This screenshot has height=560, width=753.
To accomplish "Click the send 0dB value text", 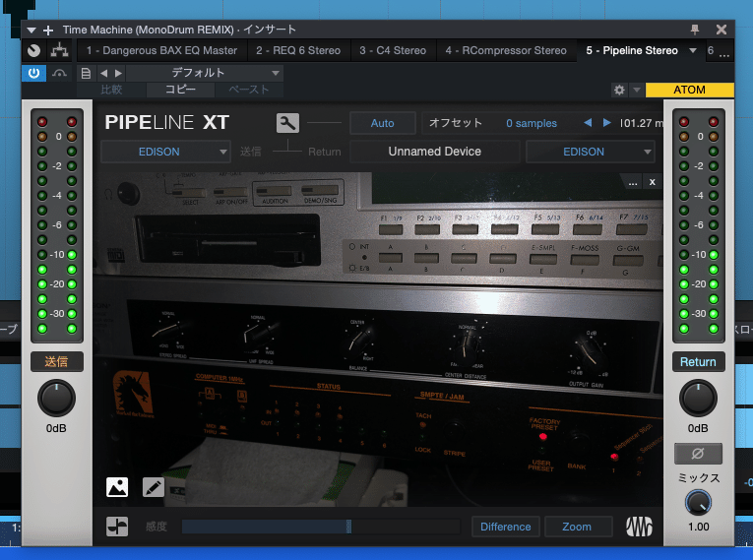I will pyautogui.click(x=57, y=428).
